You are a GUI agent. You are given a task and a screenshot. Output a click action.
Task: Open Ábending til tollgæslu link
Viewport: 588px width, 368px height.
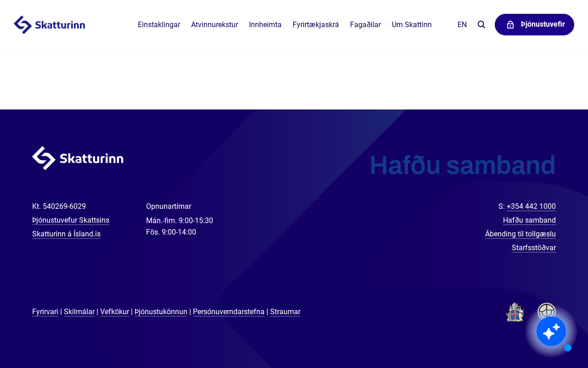pyautogui.click(x=520, y=234)
